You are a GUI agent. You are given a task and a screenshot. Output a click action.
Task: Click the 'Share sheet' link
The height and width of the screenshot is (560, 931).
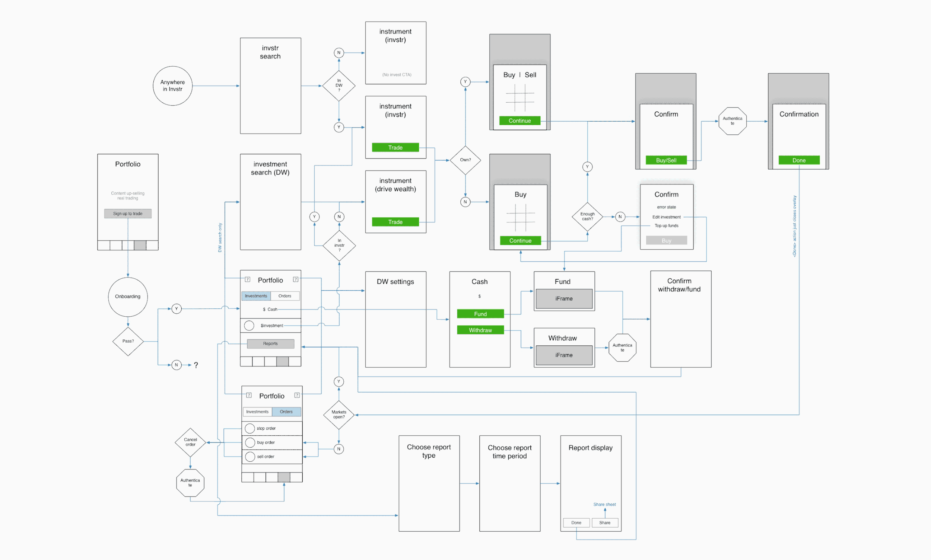(x=605, y=505)
